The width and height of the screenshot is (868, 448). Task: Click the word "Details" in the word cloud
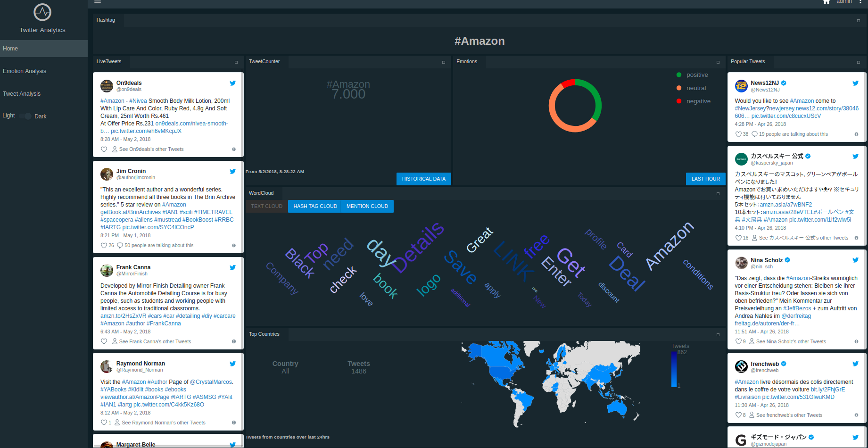(x=419, y=247)
